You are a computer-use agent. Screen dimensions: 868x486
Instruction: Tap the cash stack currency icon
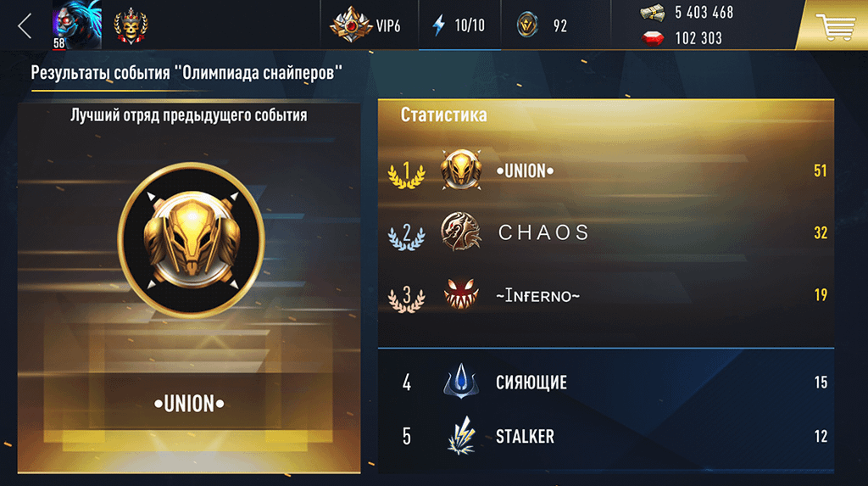click(652, 13)
